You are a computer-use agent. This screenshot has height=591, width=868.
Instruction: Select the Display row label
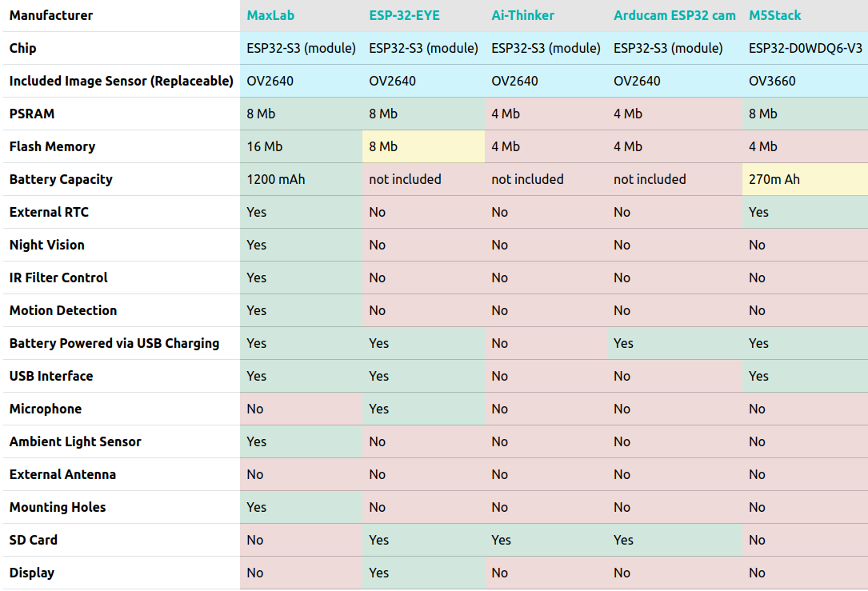(31, 573)
